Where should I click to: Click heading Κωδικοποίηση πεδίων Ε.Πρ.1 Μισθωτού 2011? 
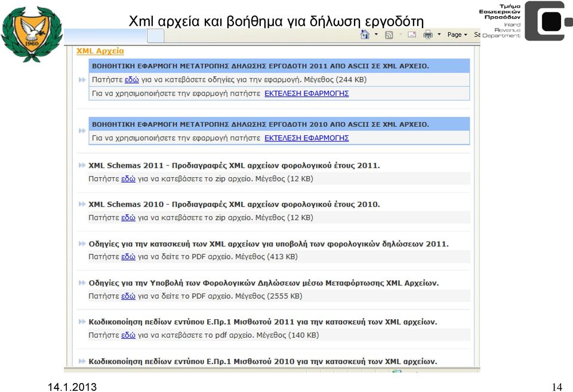[x=263, y=322]
